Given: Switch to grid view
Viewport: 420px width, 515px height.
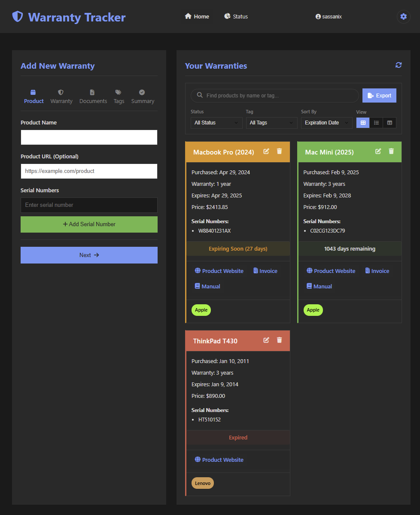Looking at the screenshot, I should (x=363, y=123).
